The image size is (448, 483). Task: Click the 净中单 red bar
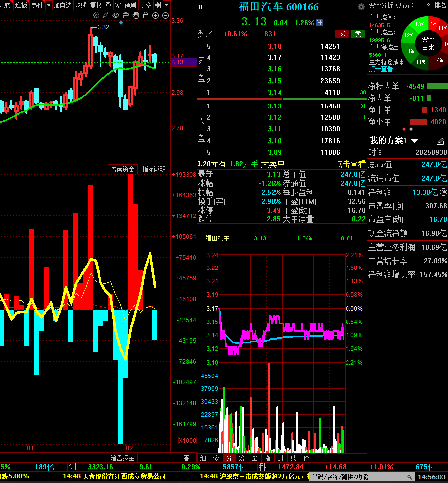tap(424, 110)
